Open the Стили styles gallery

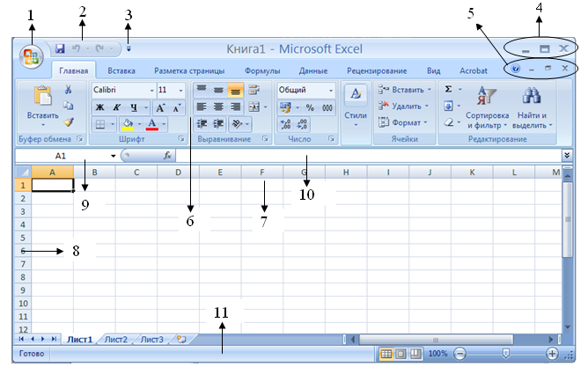[356, 106]
